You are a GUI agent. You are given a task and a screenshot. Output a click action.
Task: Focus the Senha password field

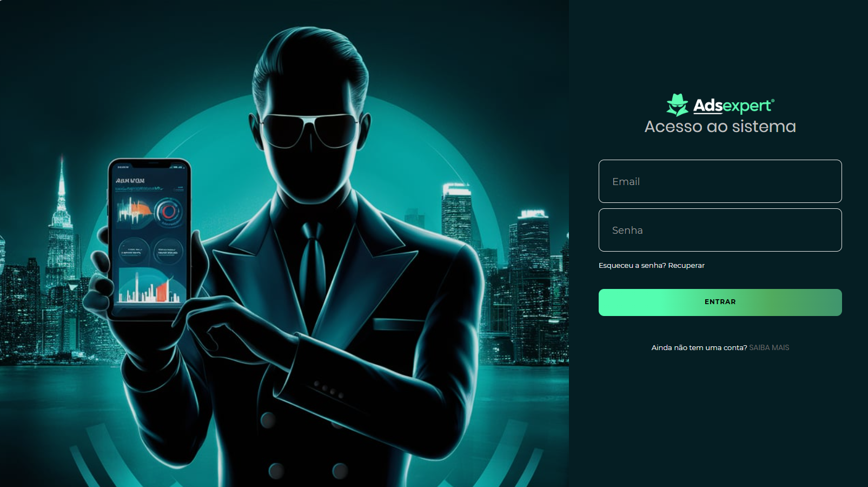coord(720,230)
